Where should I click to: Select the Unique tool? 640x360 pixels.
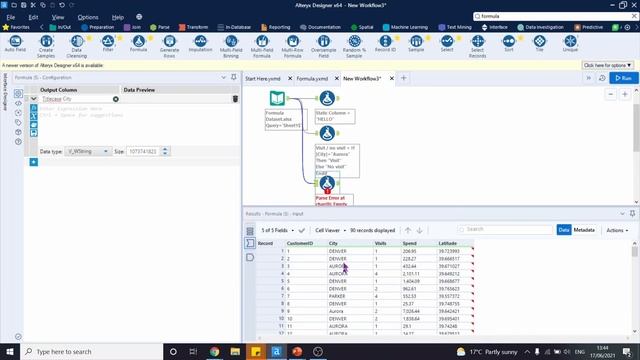[570, 44]
